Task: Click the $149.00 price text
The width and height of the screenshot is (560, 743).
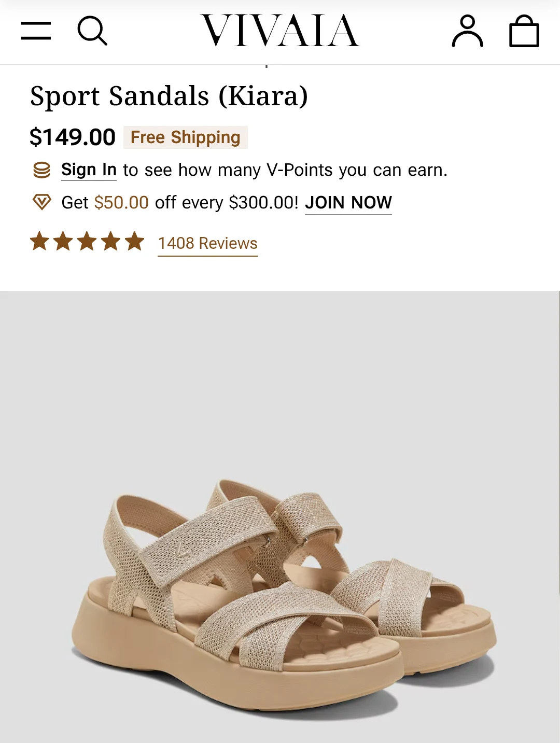Action: click(72, 137)
